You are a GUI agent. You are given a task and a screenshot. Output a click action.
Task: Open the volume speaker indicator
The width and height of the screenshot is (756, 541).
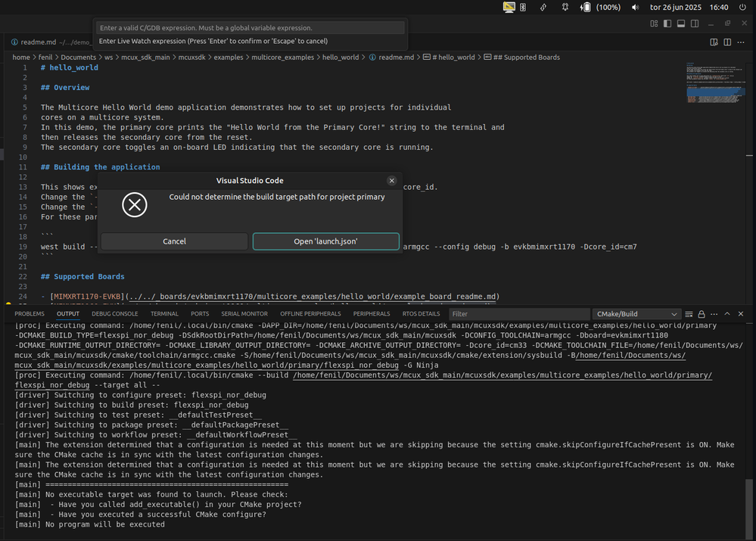(635, 8)
